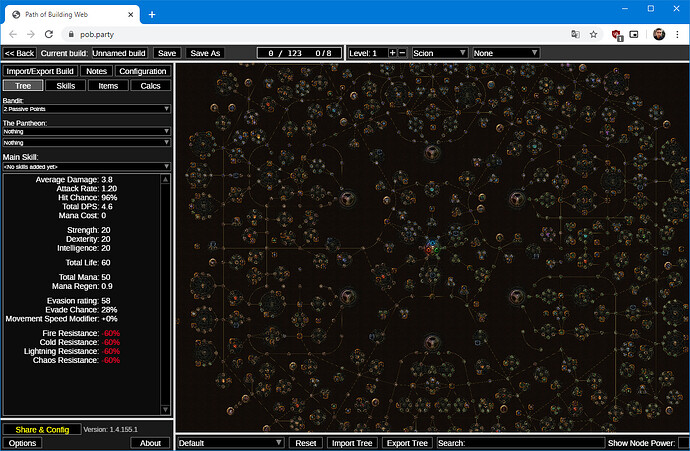Click the Total DPS: 4.6 stat
This screenshot has height=451, width=690.
[x=87, y=206]
